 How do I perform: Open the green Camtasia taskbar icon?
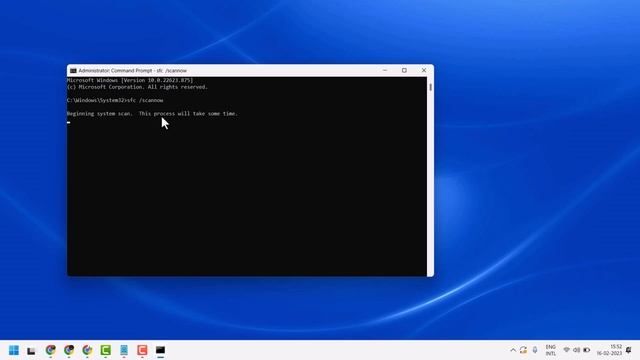click(x=106, y=350)
